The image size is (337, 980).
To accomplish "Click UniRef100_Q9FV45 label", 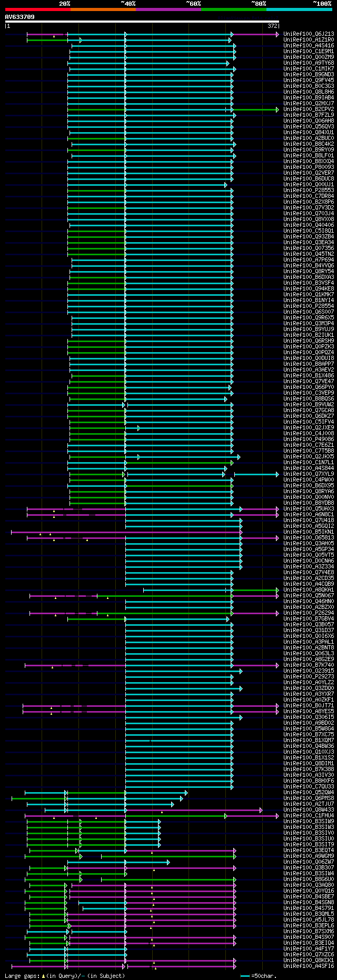I will (x=309, y=81).
